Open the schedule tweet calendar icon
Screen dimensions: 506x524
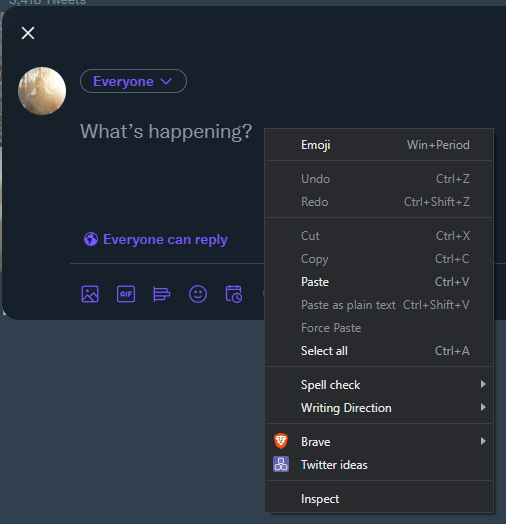234,294
